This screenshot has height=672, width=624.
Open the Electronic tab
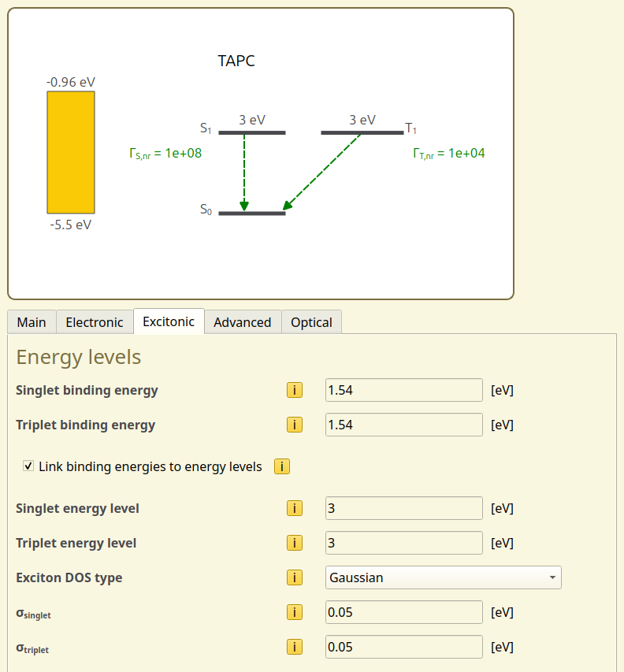[95, 322]
